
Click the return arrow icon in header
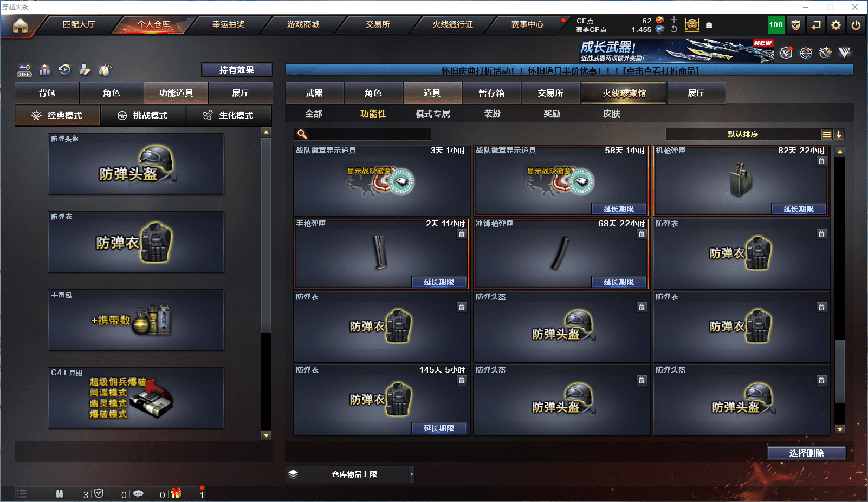[816, 25]
